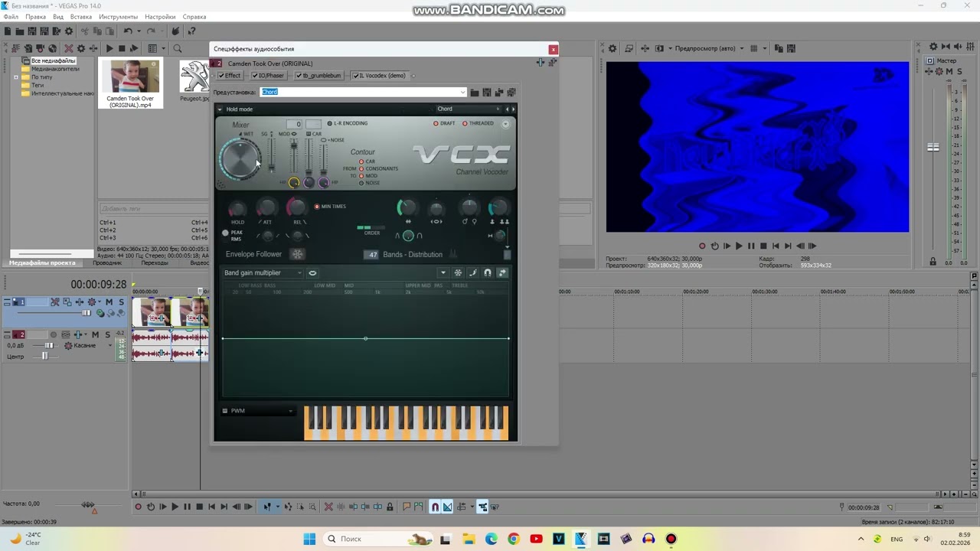Open the Файл menu
The height and width of the screenshot is (551, 980).
11,17
